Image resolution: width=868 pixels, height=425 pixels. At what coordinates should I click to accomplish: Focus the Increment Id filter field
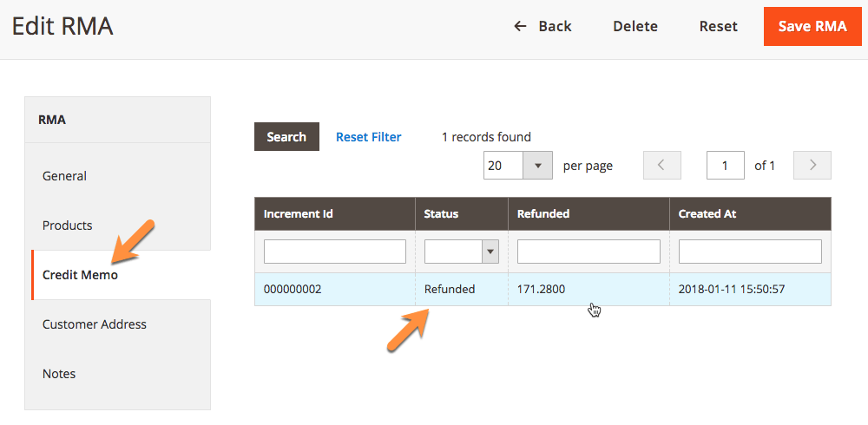[x=335, y=252]
